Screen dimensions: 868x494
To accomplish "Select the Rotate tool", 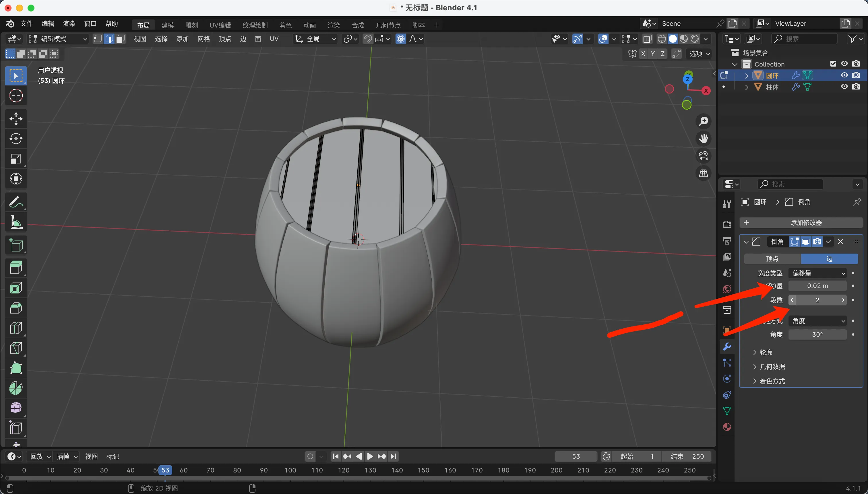I will (x=15, y=139).
